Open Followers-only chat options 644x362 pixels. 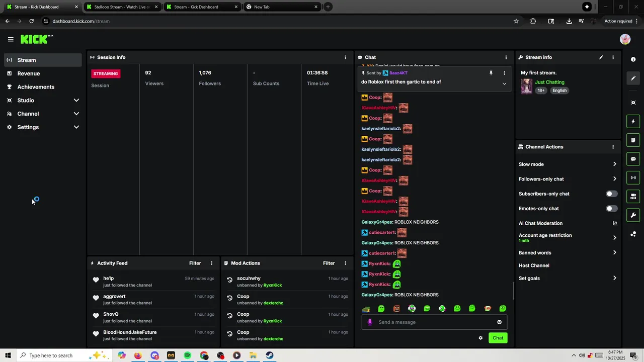pyautogui.click(x=568, y=179)
